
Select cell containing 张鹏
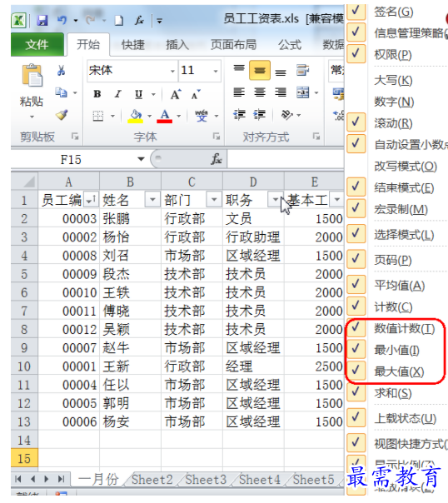coord(130,219)
